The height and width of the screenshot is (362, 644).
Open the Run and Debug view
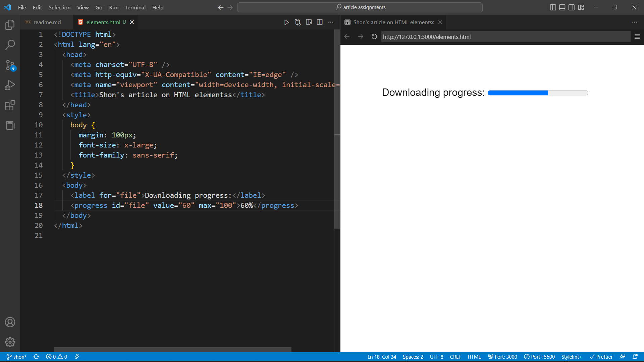[10, 85]
